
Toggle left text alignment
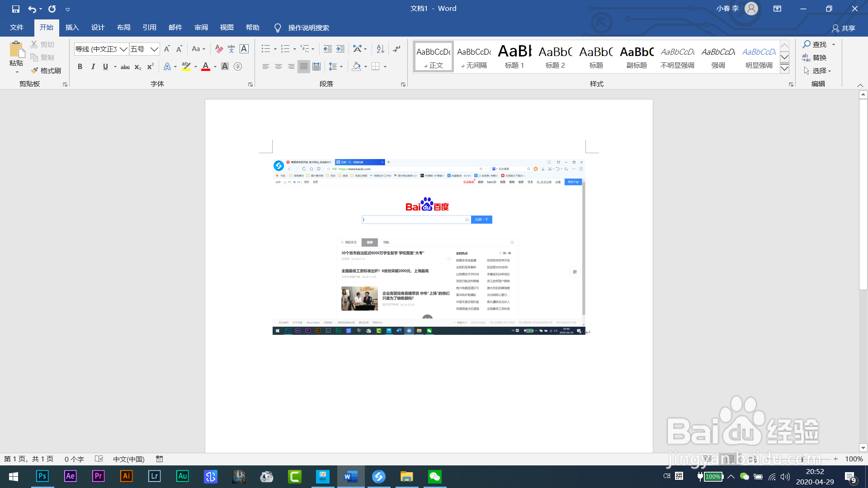(266, 66)
